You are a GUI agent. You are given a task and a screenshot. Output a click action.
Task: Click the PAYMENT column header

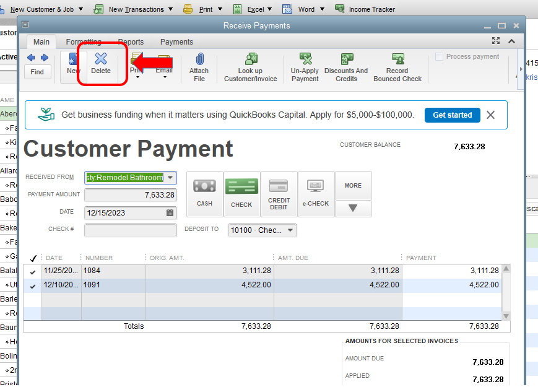421,258
